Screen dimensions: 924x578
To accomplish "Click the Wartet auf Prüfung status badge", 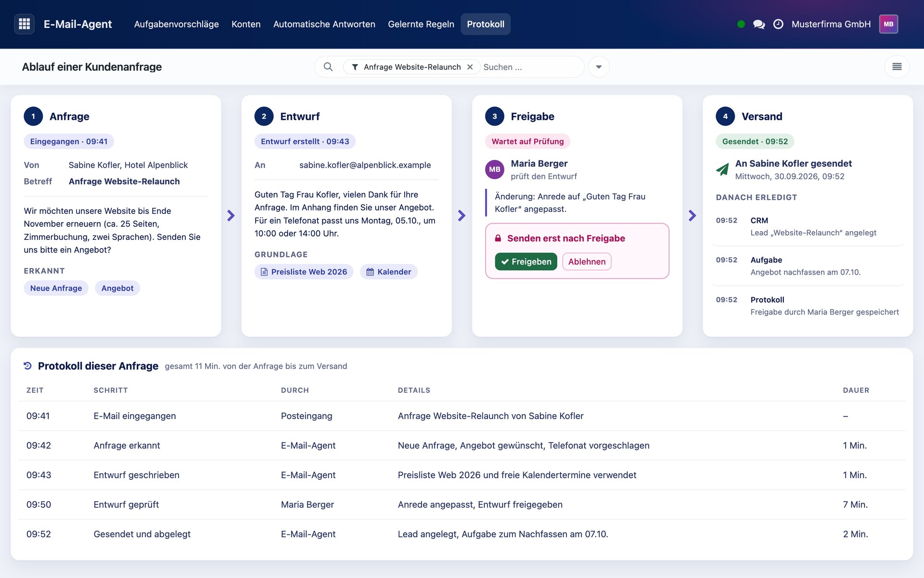I will (x=527, y=141).
